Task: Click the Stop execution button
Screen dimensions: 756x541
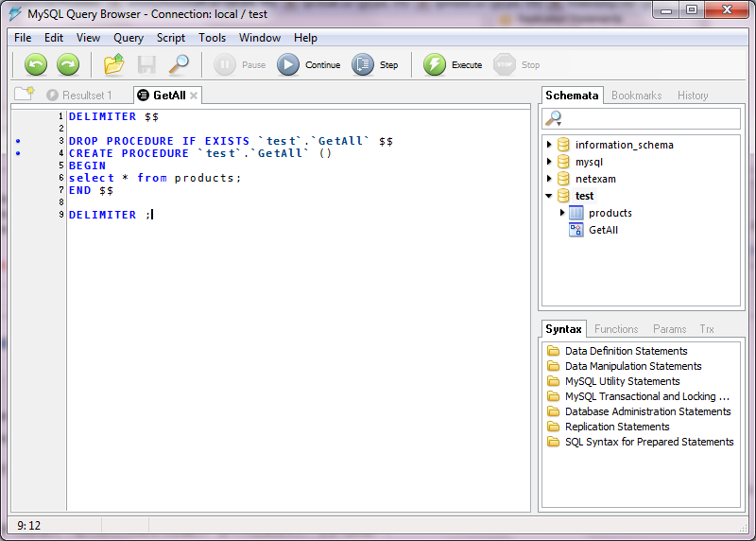Action: click(x=516, y=64)
